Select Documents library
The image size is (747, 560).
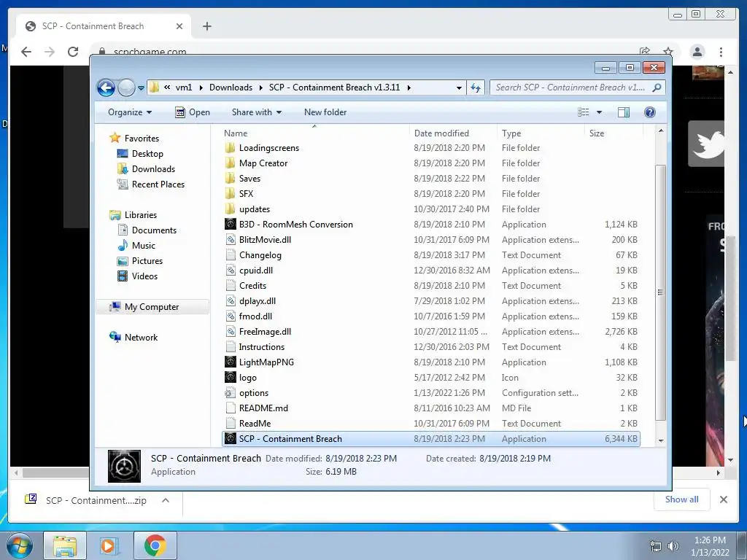point(154,230)
